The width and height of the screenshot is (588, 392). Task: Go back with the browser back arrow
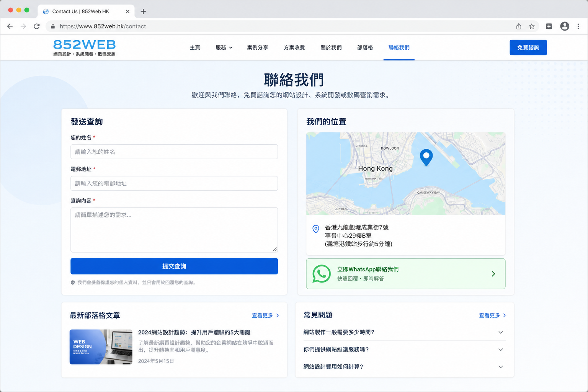[x=10, y=26]
